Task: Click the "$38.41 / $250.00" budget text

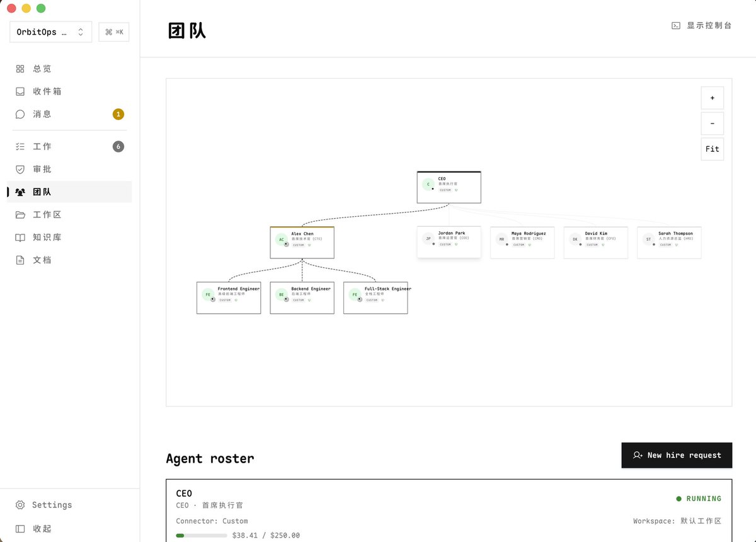Action: [266, 536]
